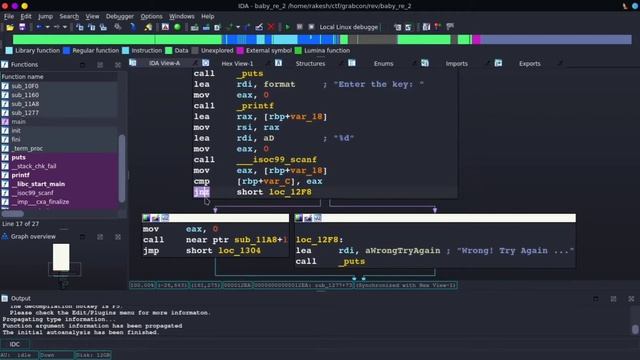Image resolution: width=640 pixels, height=360 pixels.
Task: Click the IDC command-line language button
Action: point(15,344)
